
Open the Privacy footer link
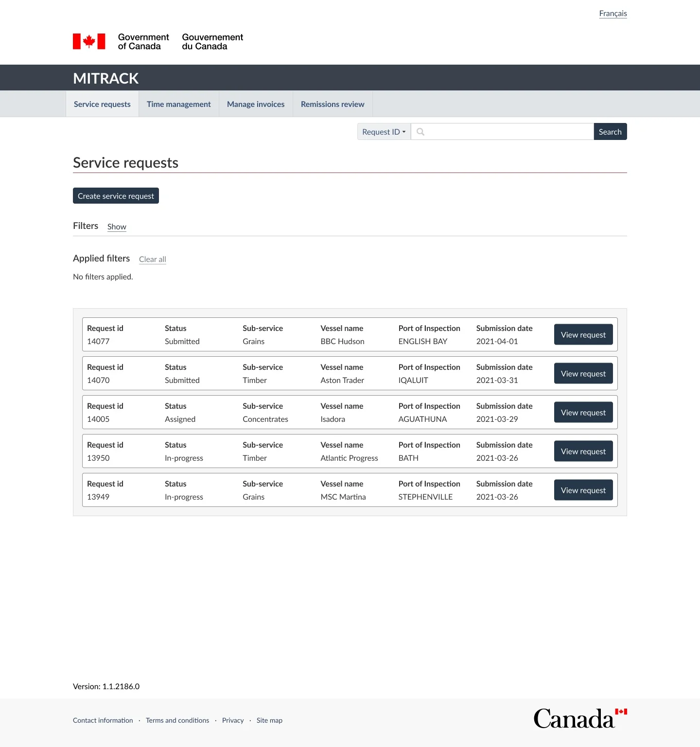[x=233, y=720]
